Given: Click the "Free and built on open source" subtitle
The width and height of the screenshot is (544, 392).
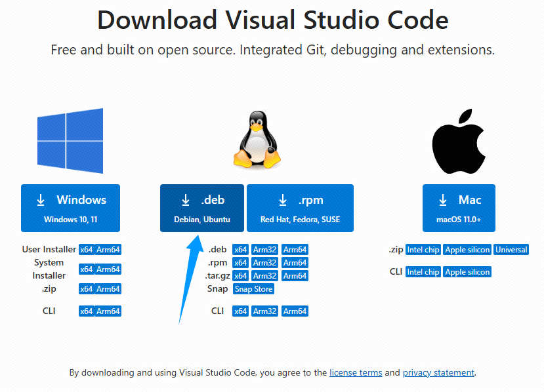Looking at the screenshot, I should click(x=273, y=50).
